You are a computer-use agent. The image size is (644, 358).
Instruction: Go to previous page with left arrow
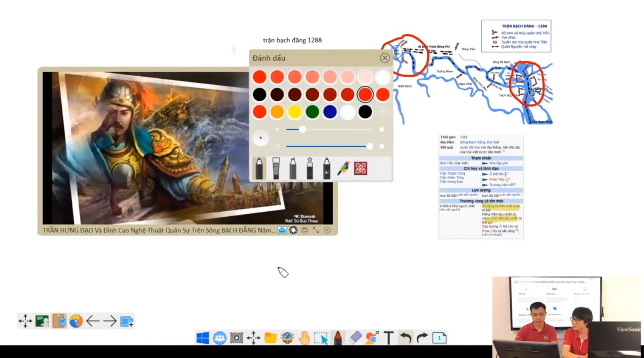pos(93,321)
